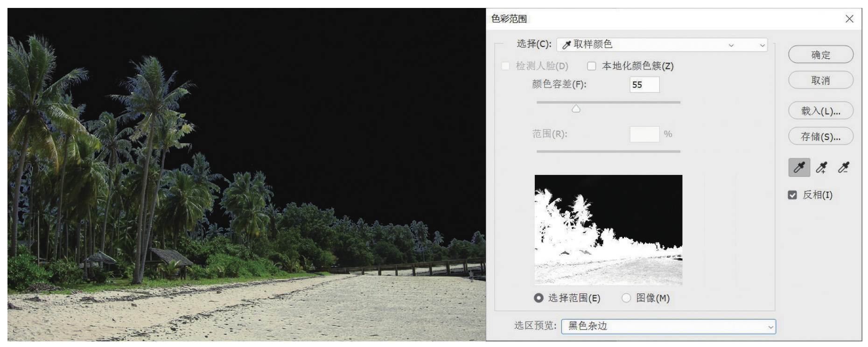Click 确定 to confirm color range
868x347 pixels.
(821, 55)
